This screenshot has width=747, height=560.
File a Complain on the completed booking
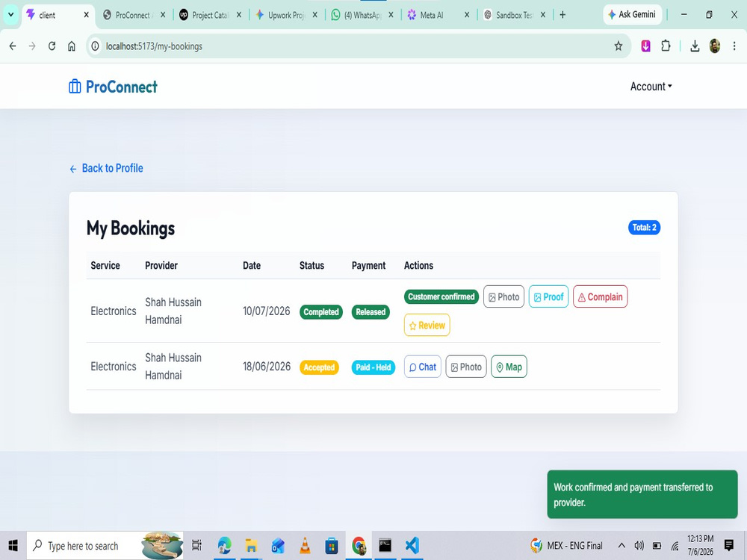pos(601,296)
